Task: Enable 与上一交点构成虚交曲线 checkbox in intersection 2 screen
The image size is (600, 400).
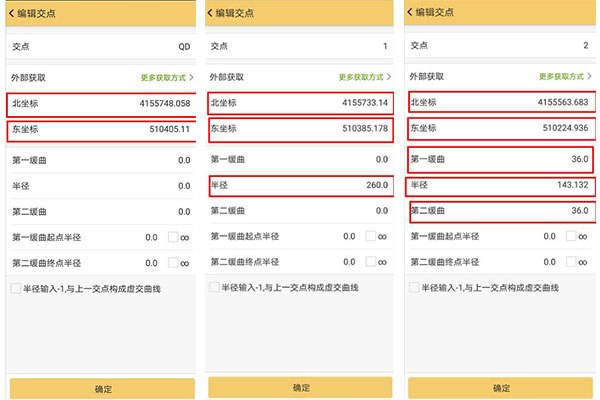Action: click(415, 288)
